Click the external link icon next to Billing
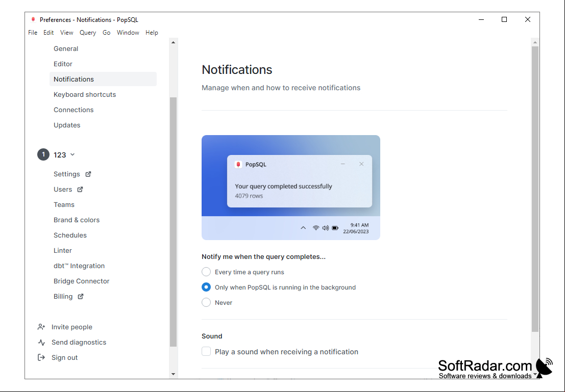565x392 pixels. pos(81,297)
